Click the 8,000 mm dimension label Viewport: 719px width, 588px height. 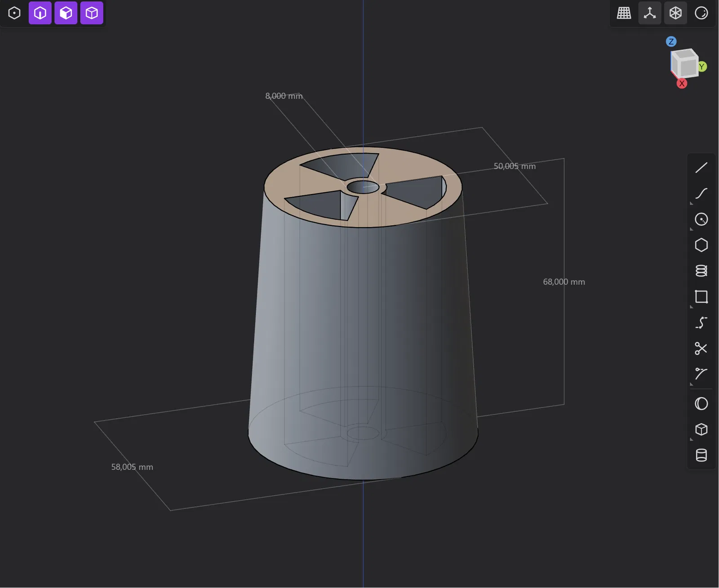(x=284, y=96)
